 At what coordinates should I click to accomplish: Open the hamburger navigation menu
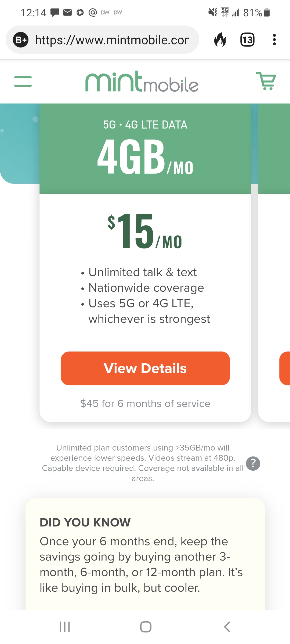click(x=23, y=81)
